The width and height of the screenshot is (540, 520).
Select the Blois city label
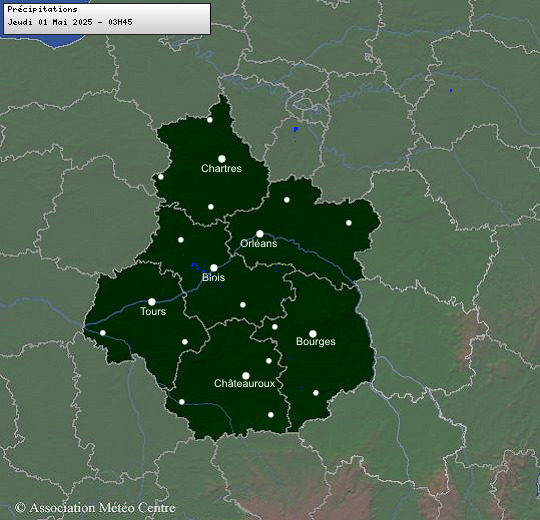click(214, 277)
